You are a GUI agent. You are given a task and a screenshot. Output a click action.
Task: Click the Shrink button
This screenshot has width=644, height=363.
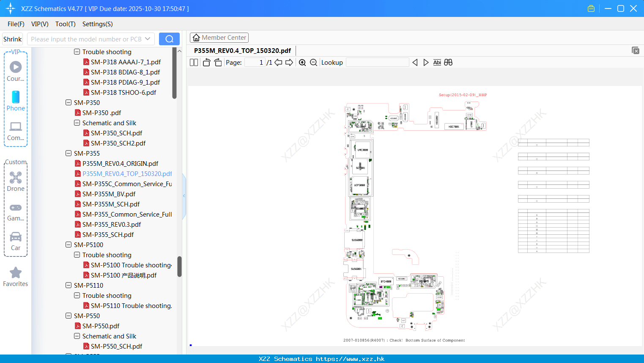click(x=12, y=39)
